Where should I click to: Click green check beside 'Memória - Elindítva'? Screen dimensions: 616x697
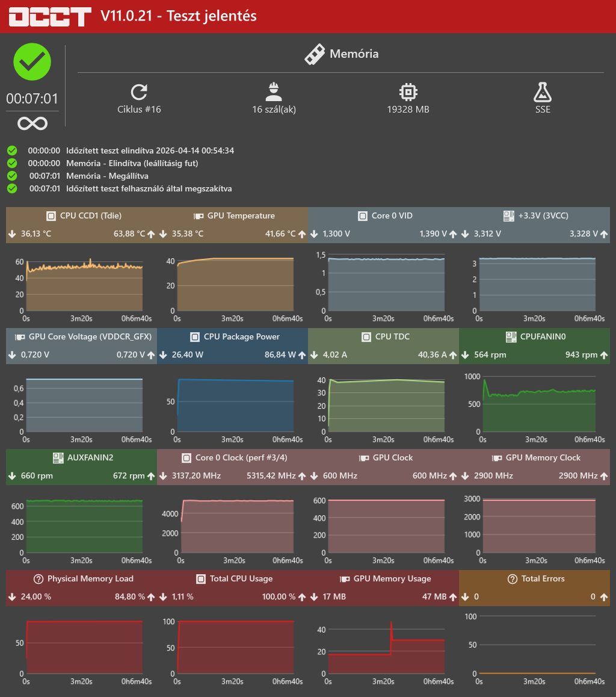click(x=12, y=163)
